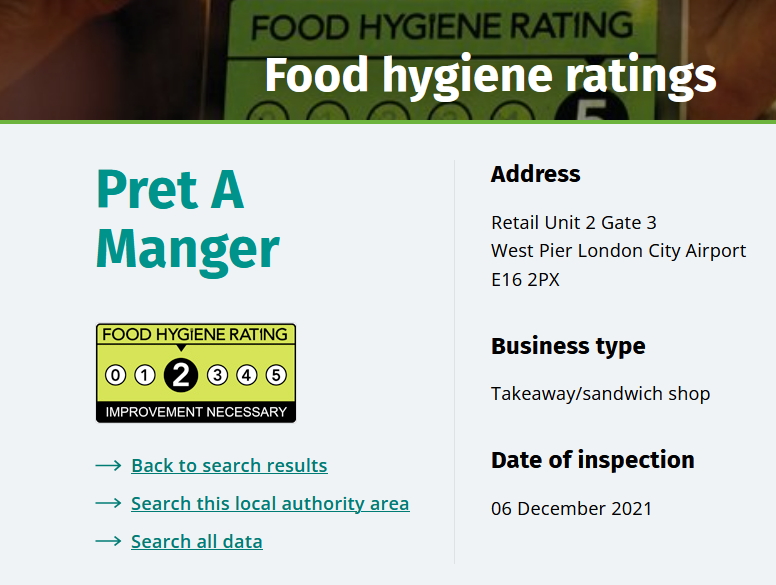
Task: Click the rating 5 circle on badge
Action: tap(276, 376)
